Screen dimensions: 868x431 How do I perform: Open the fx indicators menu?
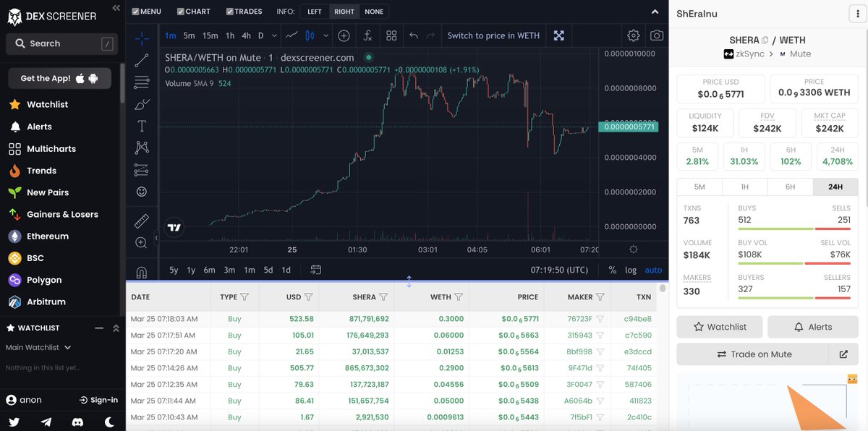[x=367, y=35]
